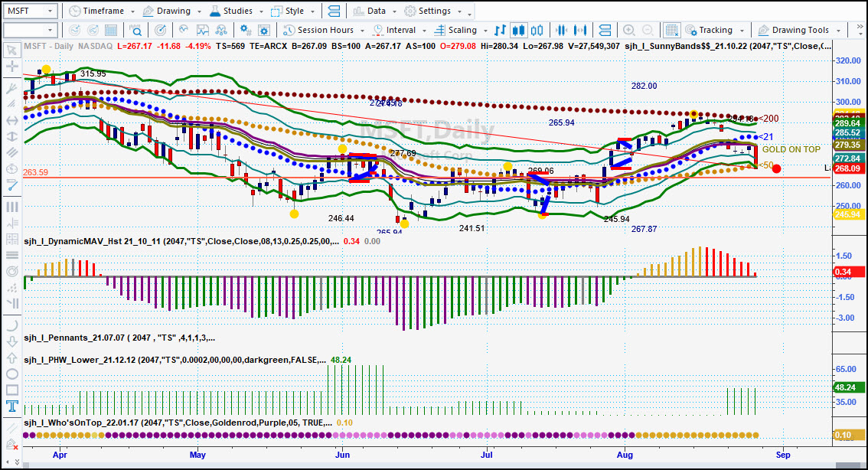
Task: Click the Jun marker on the time axis
Action: coord(343,455)
